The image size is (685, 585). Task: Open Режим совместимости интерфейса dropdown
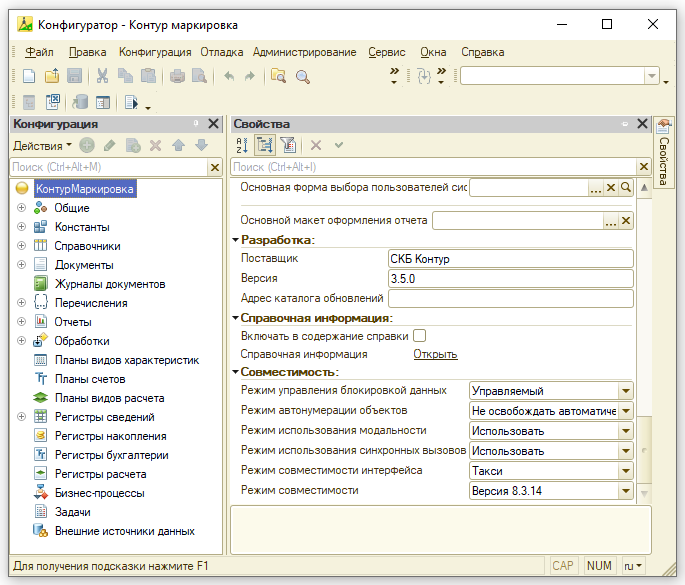click(626, 471)
